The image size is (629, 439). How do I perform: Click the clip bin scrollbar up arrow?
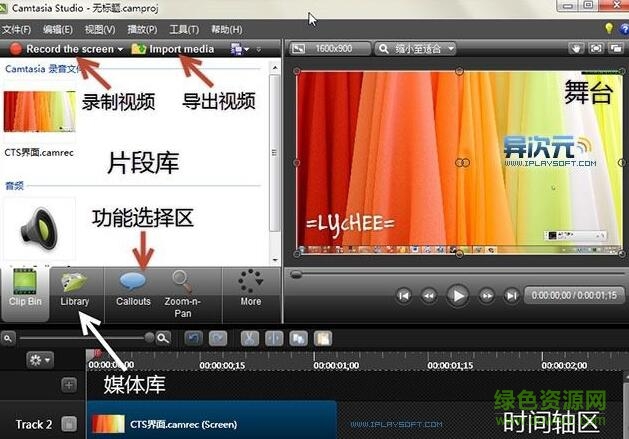click(275, 68)
